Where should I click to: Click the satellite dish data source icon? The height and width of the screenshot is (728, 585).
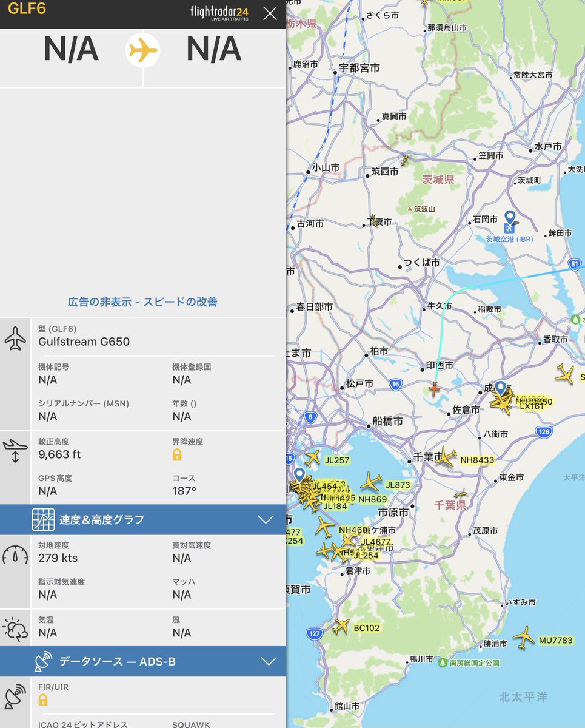tap(43, 661)
